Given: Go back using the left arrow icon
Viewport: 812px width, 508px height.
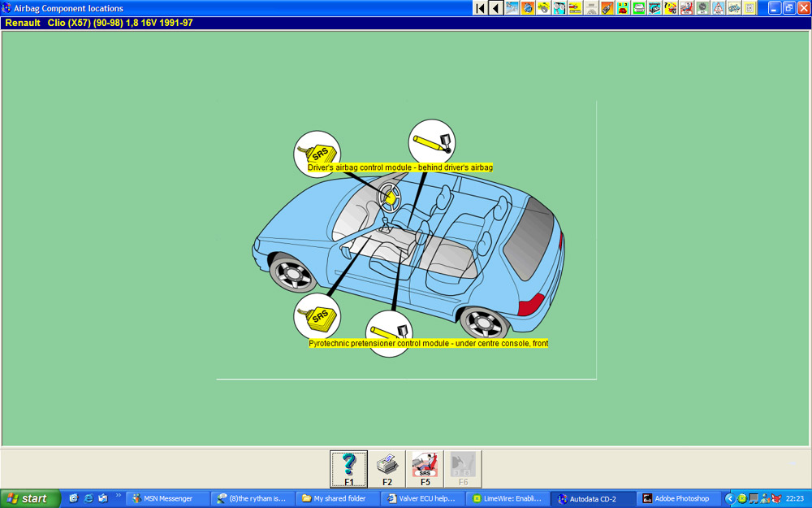Looking at the screenshot, I should coord(496,8).
